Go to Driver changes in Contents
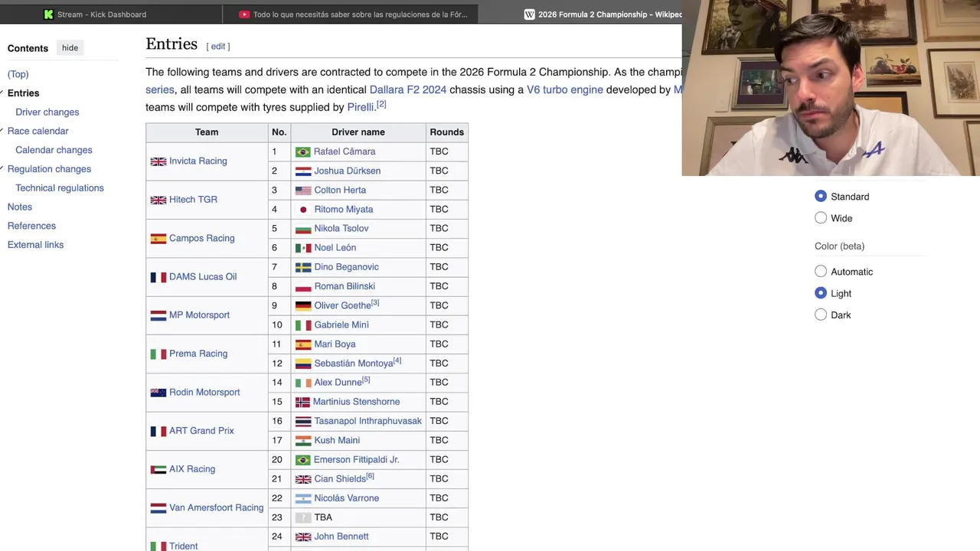Viewport: 980px width, 551px height. (x=47, y=112)
